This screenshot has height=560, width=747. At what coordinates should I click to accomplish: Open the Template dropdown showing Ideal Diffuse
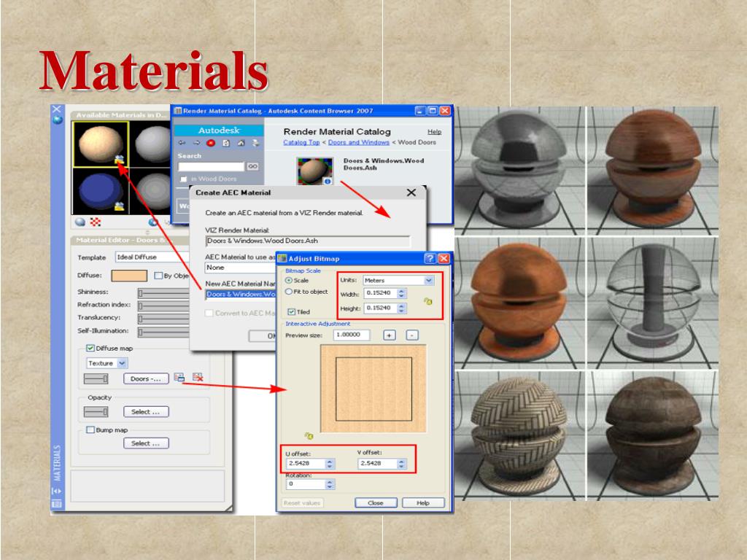[152, 257]
